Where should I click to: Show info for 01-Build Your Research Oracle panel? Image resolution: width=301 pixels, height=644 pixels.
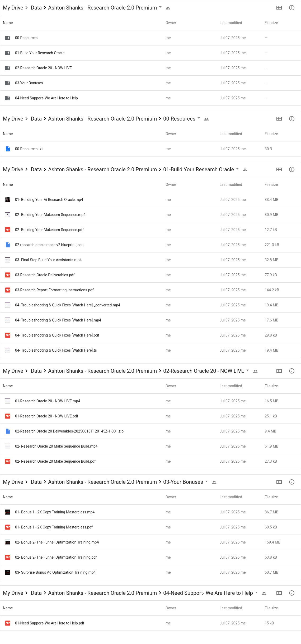(291, 169)
